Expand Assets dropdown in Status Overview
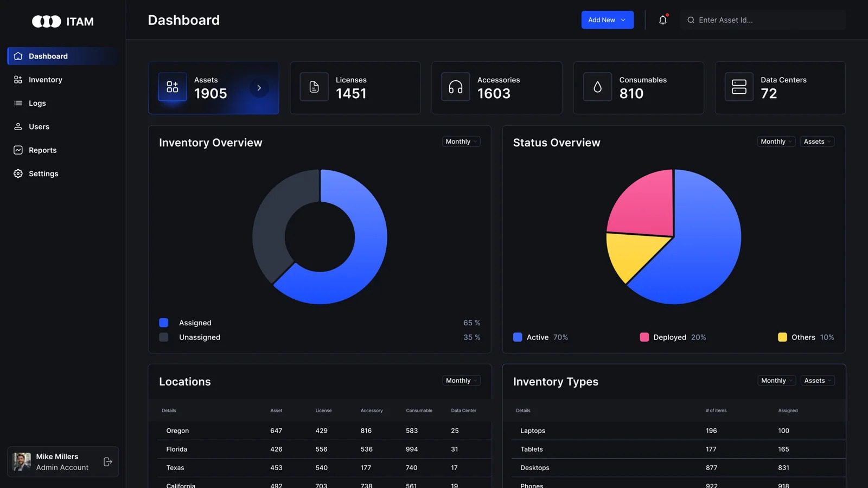 tap(816, 142)
